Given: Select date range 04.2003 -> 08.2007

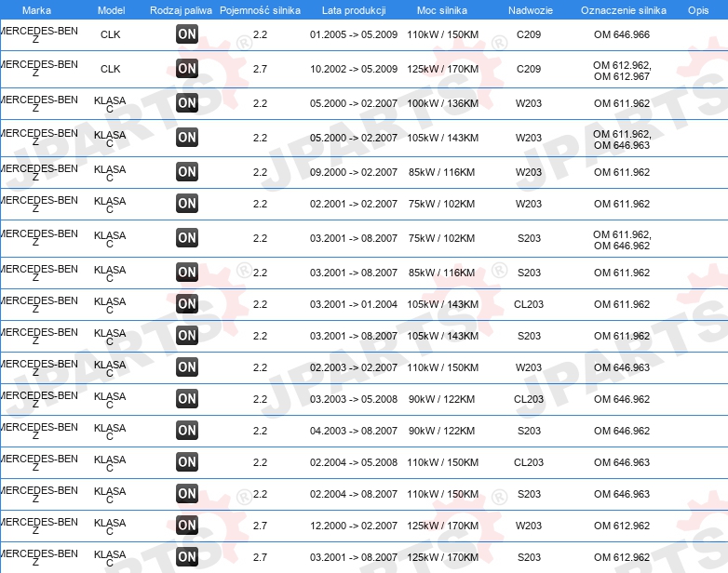Looking at the screenshot, I should click(354, 431).
